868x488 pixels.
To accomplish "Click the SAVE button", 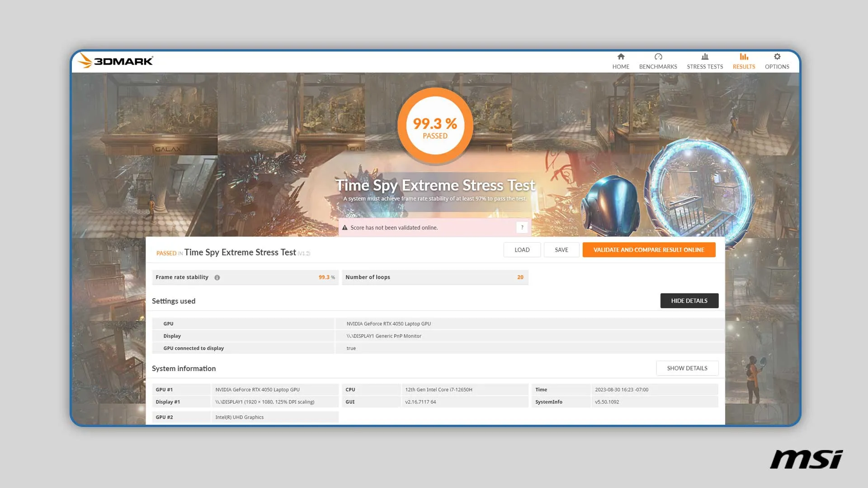I will [561, 250].
